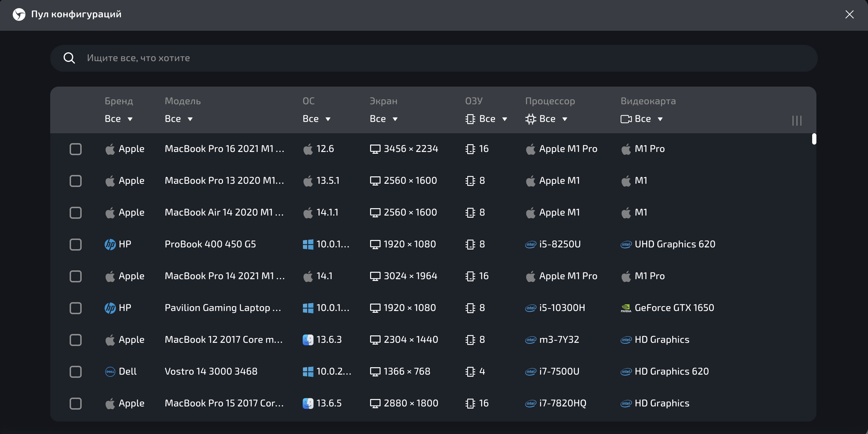Click Apple OS icon beside 13.5.1
Viewport: 868px width, 434px height.
pyautogui.click(x=308, y=181)
